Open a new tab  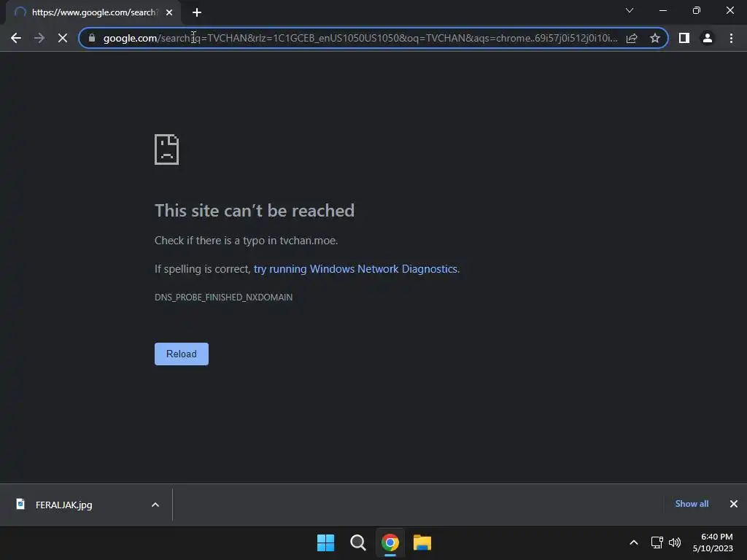pos(197,12)
